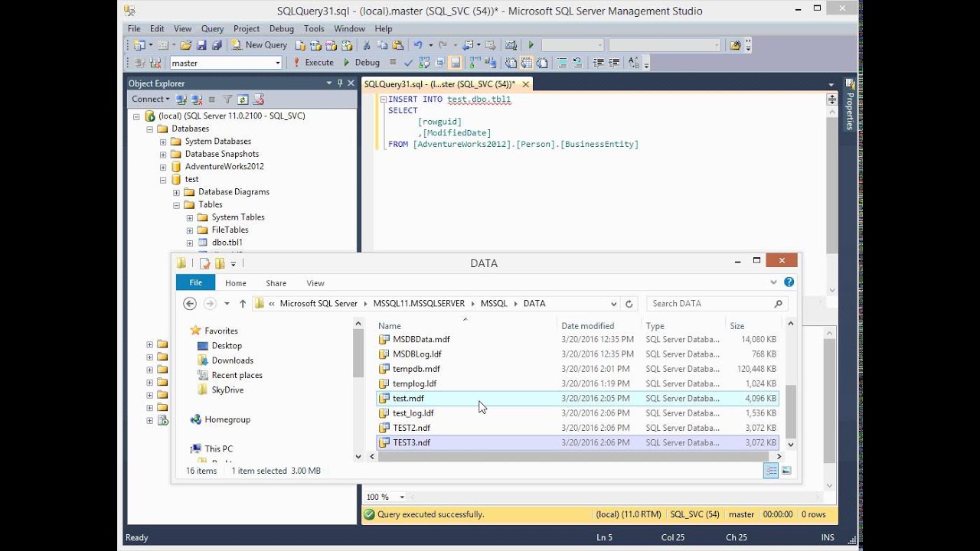The image size is (980, 551).
Task: Click the Decrease Indent icon
Action: coord(598,63)
